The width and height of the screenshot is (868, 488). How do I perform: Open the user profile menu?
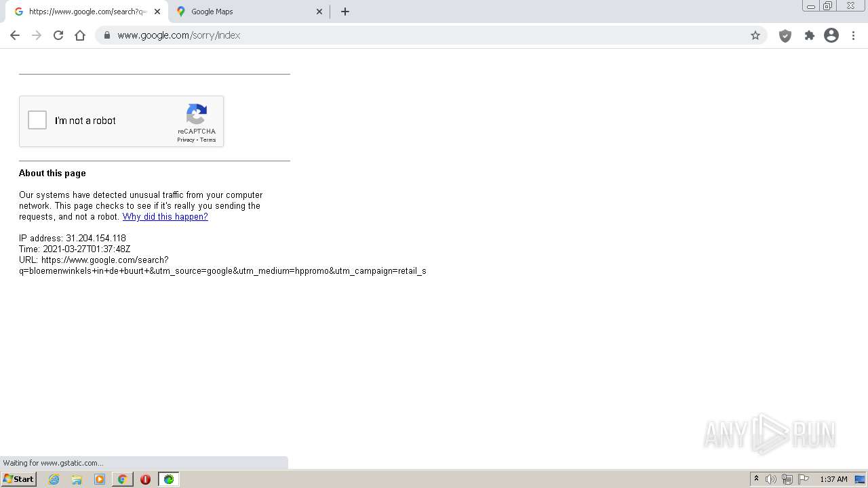tap(831, 35)
